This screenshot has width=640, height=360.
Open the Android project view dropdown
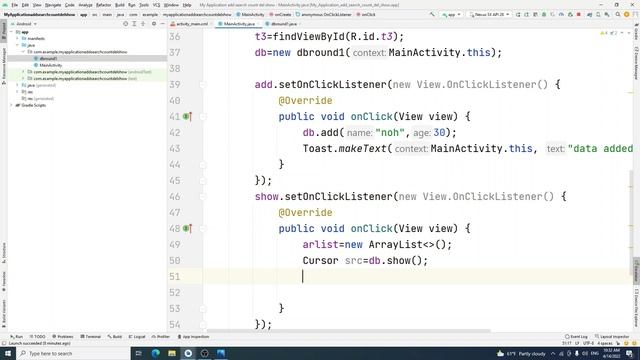pyautogui.click(x=24, y=24)
